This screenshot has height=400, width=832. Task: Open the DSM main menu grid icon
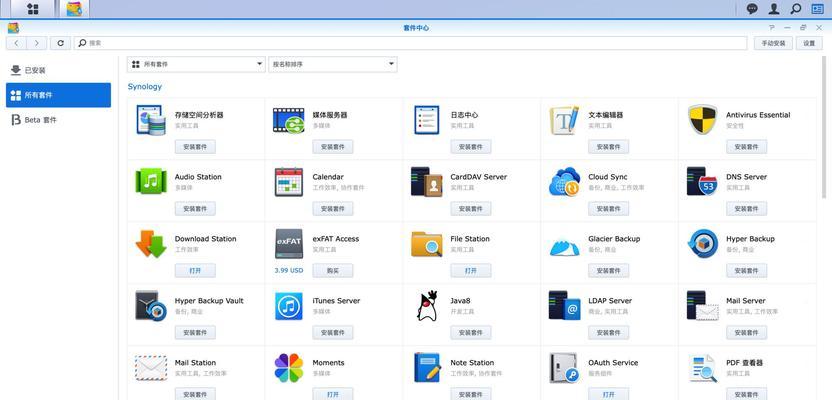32,8
